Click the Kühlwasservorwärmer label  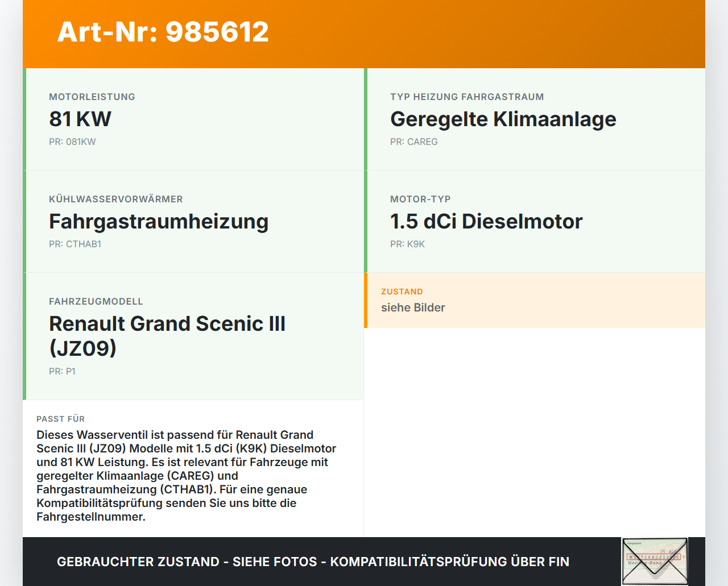116,199
